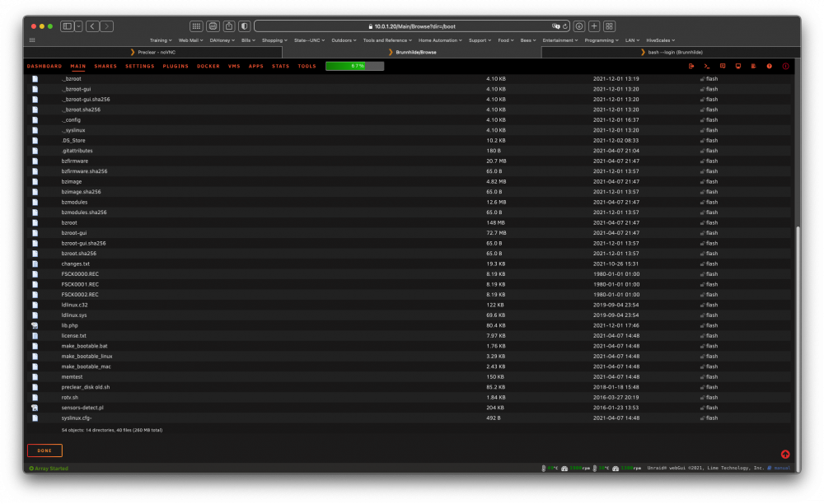Expand the Web Mail bookmarks folder
Viewport: 824px width, 504px height.
tap(190, 40)
